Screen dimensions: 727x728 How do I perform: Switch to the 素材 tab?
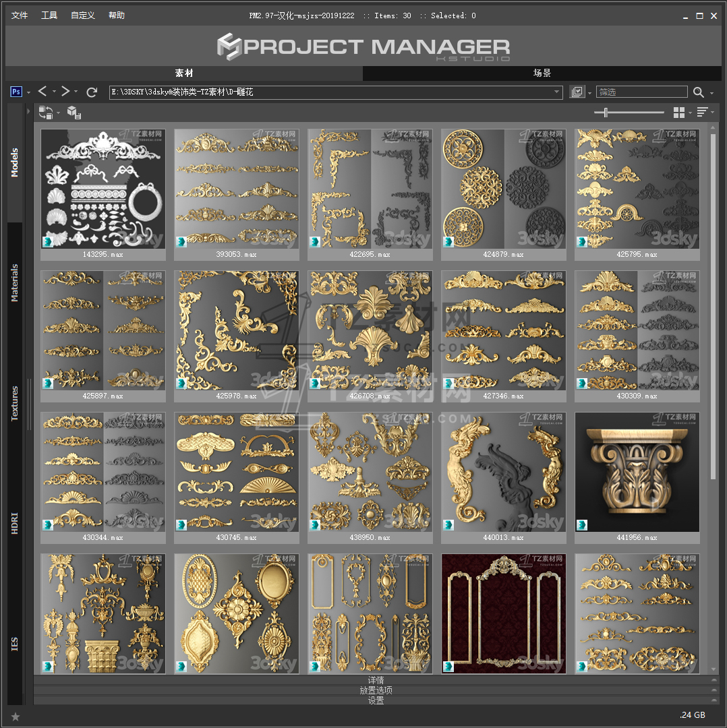coord(184,73)
